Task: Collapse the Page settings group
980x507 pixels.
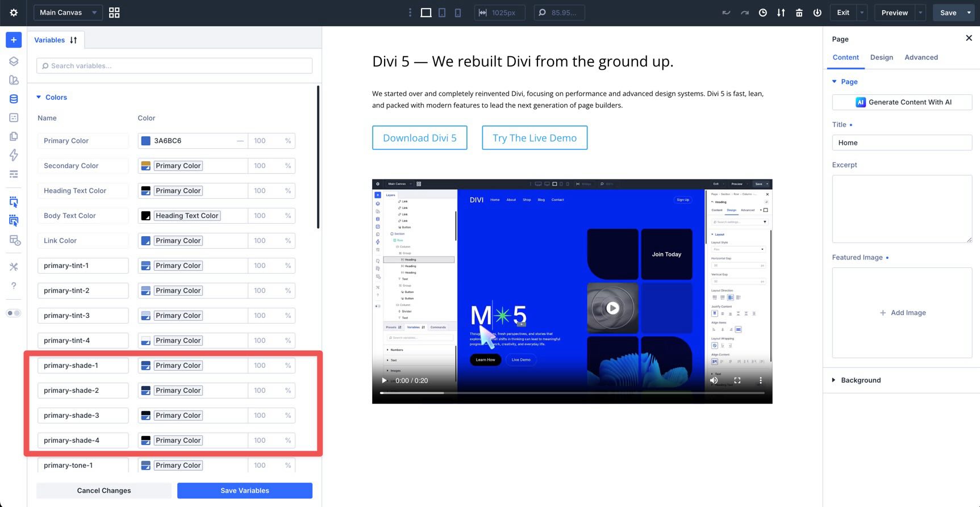Action: pyautogui.click(x=845, y=82)
